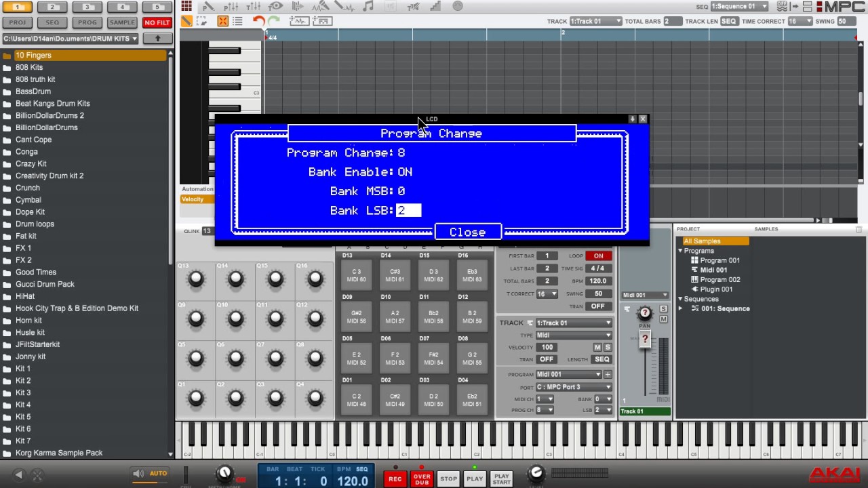Select the SAMPLE filter tab
868x488 pixels.
tap(123, 22)
